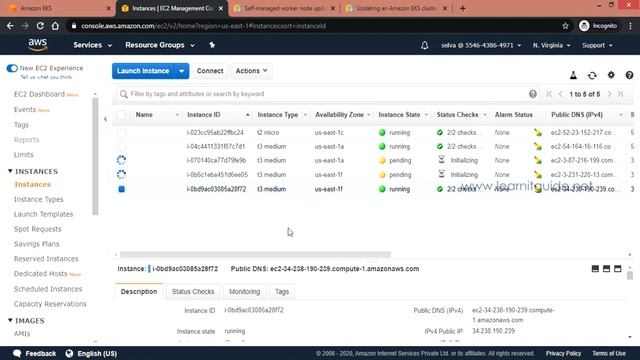Open the account menu selva
640x360 pixels.
click(x=481, y=45)
